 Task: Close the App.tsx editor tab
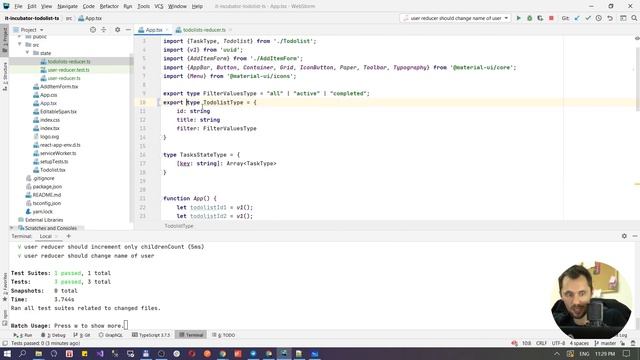coord(167,30)
